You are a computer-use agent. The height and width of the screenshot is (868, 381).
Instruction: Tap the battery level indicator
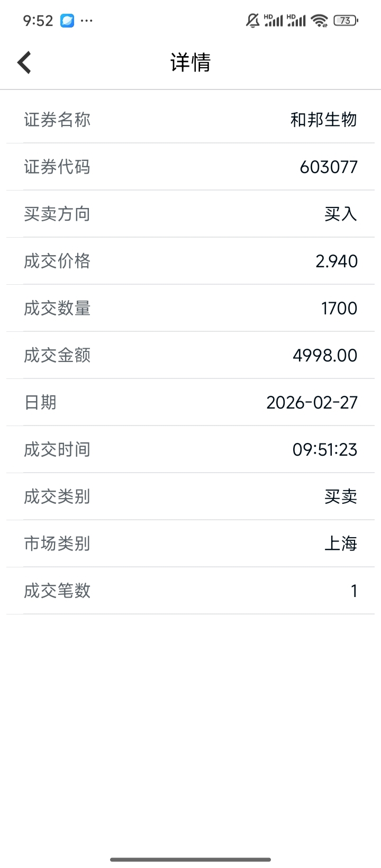(346, 21)
